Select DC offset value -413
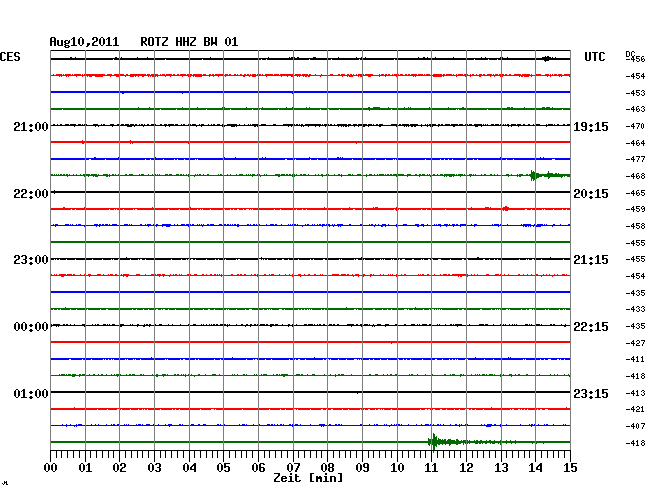The height and width of the screenshot is (494, 650). [635, 393]
